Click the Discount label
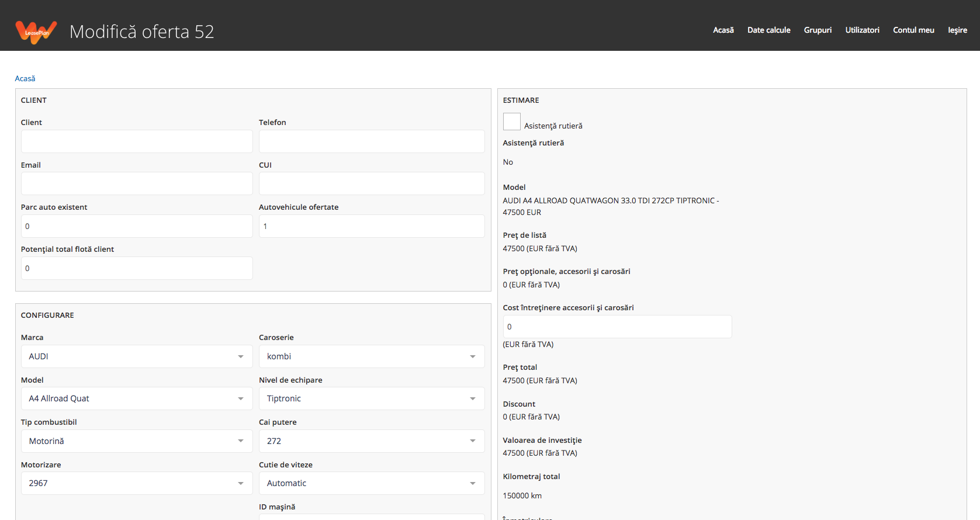 click(519, 404)
